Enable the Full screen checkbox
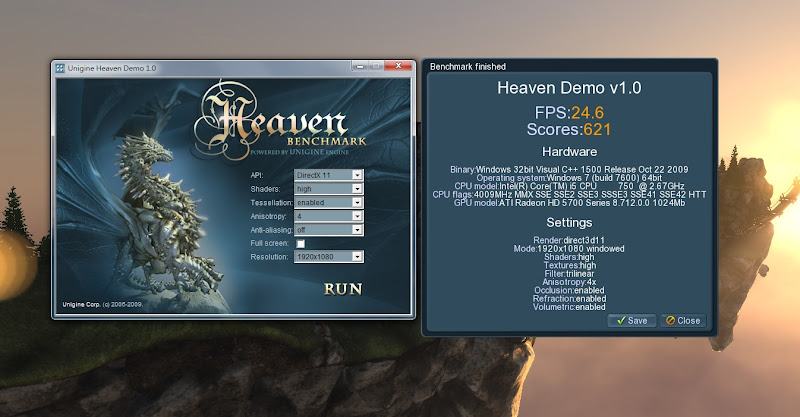Screen dimensions: 800x417 (x=301, y=244)
